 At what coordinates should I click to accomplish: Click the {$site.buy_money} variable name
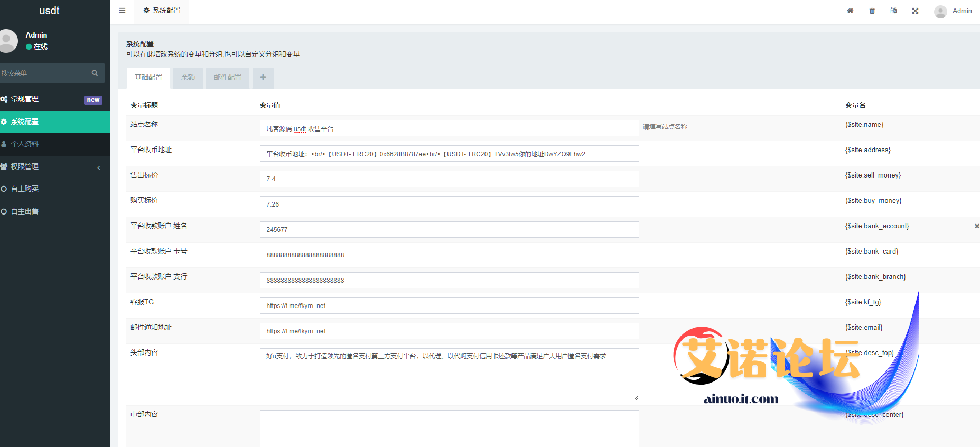coord(873,201)
